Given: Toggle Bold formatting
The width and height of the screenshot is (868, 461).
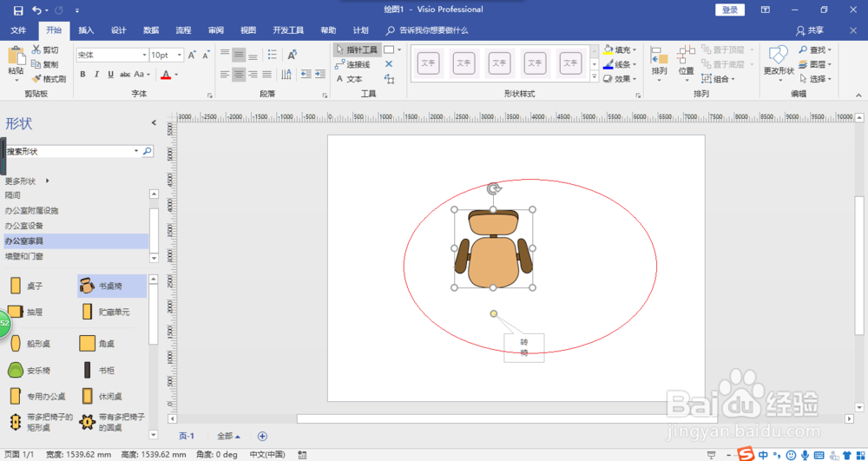Looking at the screenshot, I should [x=82, y=74].
